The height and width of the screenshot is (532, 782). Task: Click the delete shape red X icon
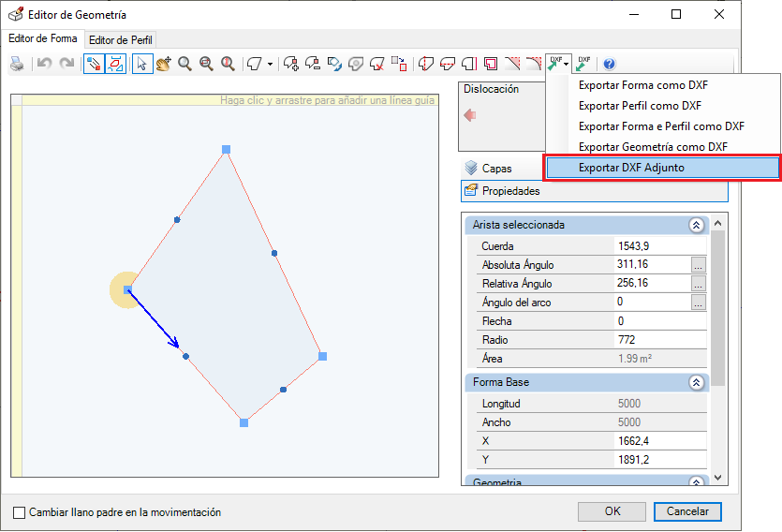coord(377,64)
